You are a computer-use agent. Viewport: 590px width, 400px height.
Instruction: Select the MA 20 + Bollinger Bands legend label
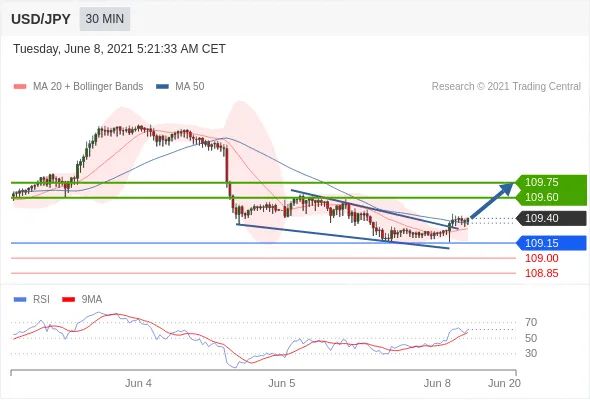(x=88, y=87)
